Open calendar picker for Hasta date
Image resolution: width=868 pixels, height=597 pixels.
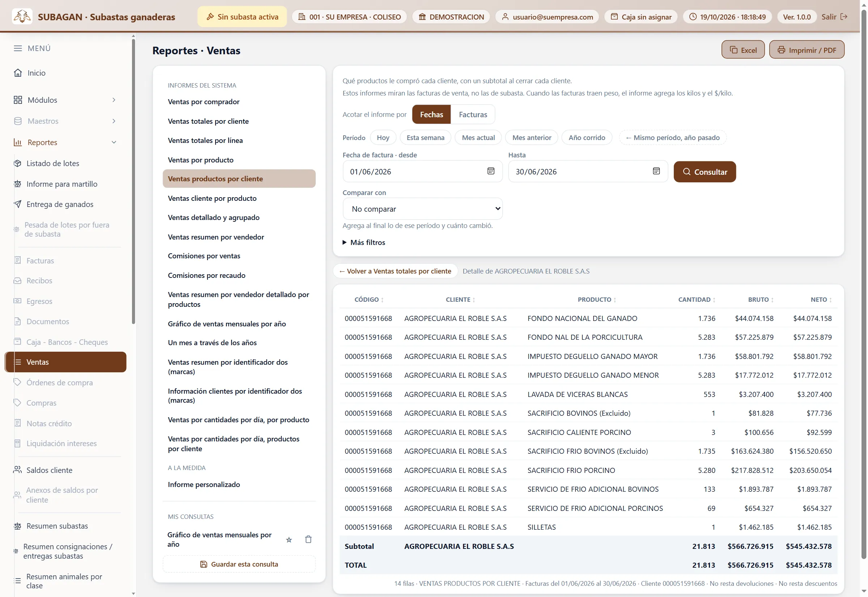point(656,171)
